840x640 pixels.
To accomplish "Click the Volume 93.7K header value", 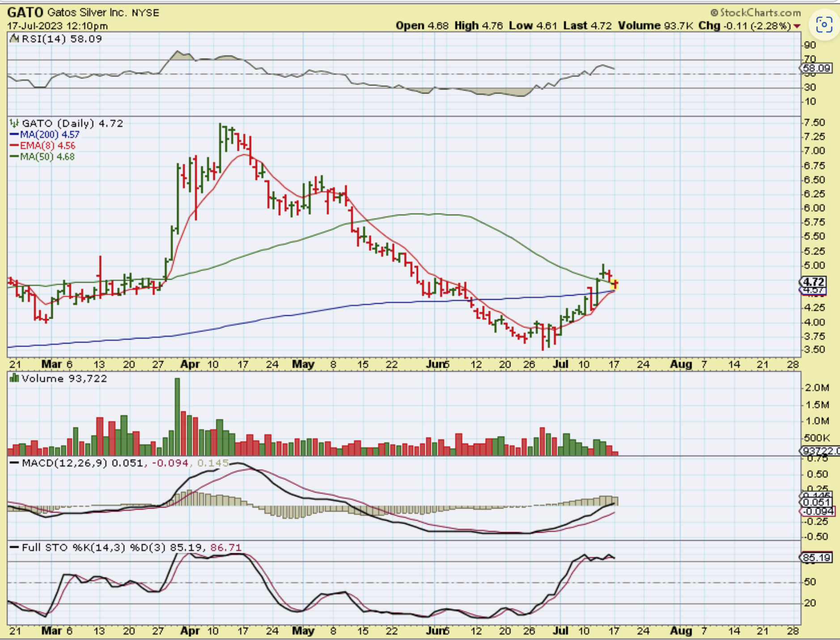I will 655,25.
